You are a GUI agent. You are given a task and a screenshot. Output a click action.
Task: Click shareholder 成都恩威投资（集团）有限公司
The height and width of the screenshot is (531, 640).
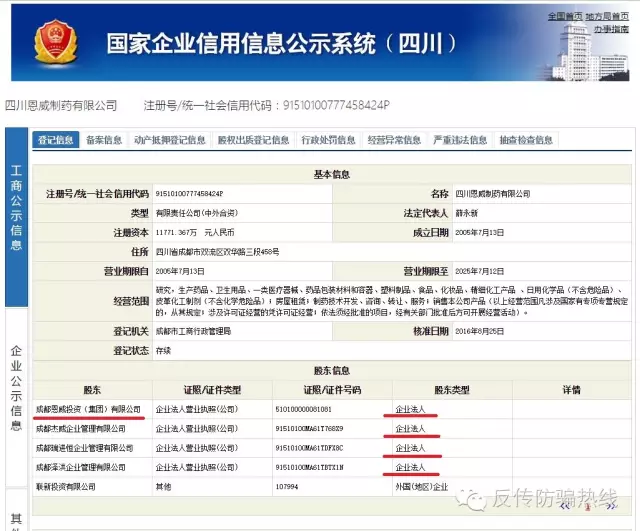[x=88, y=409]
